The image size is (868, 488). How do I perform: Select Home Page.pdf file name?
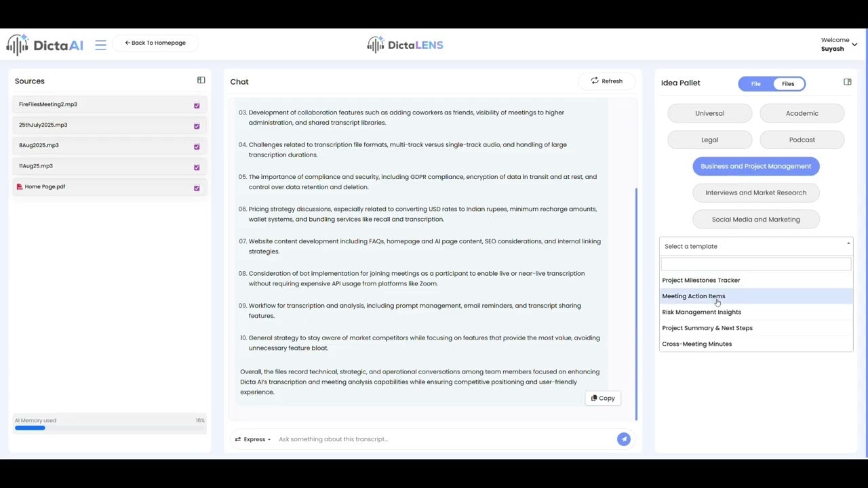[x=45, y=186]
